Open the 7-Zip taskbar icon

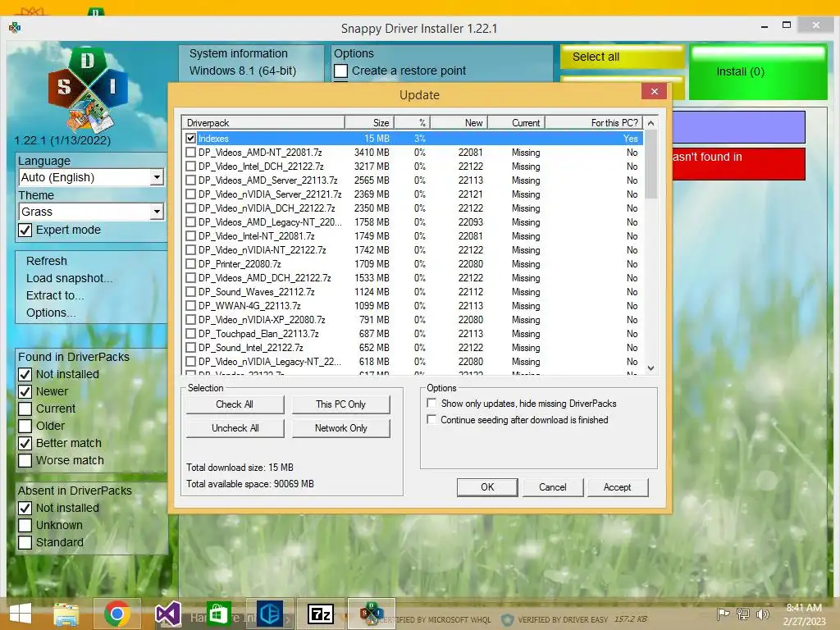point(321,614)
